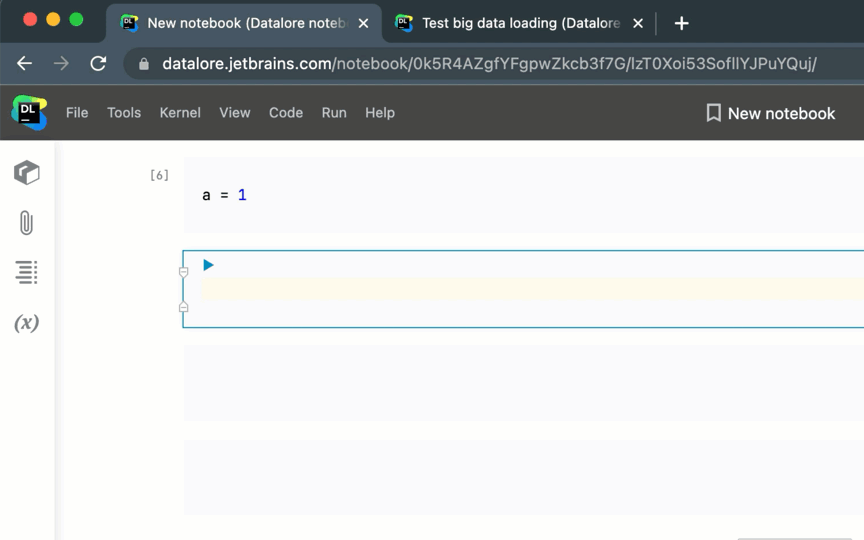Click the execution count [6] label
This screenshot has height=540, width=864.
(x=159, y=175)
